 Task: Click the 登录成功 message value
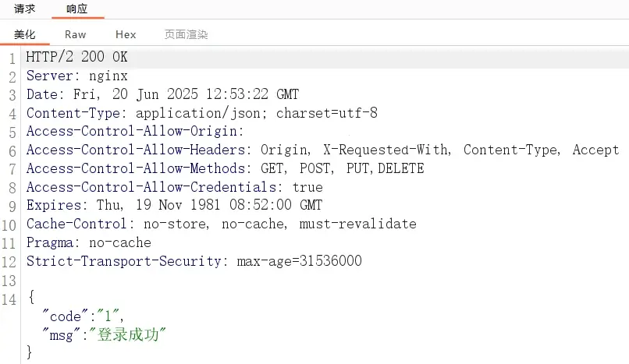point(128,334)
